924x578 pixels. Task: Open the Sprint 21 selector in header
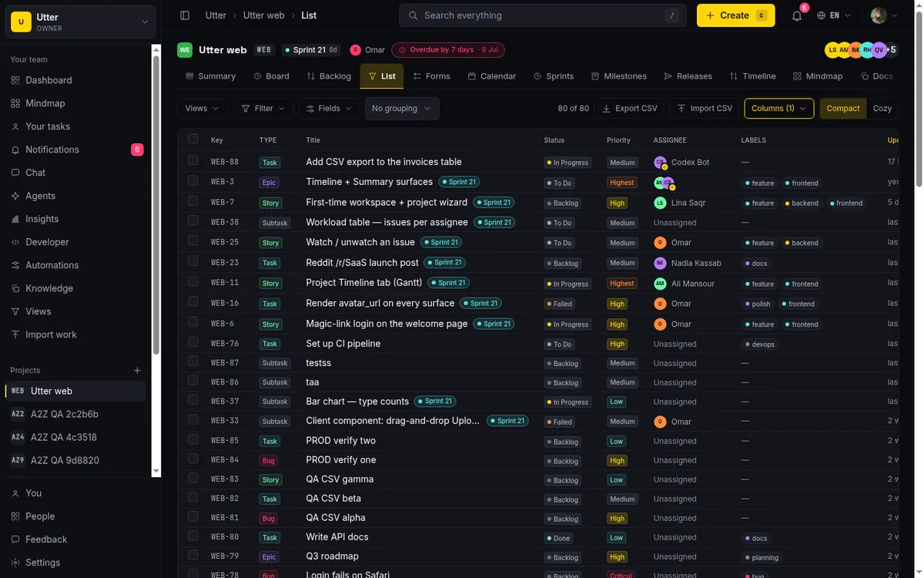(310, 50)
